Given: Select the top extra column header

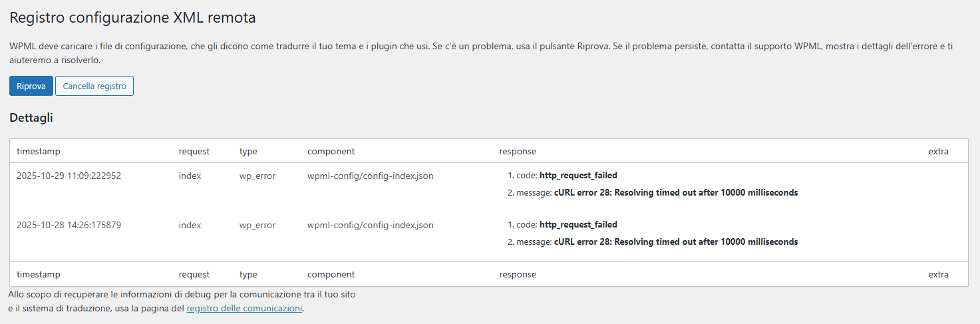Looking at the screenshot, I should click(x=938, y=151).
